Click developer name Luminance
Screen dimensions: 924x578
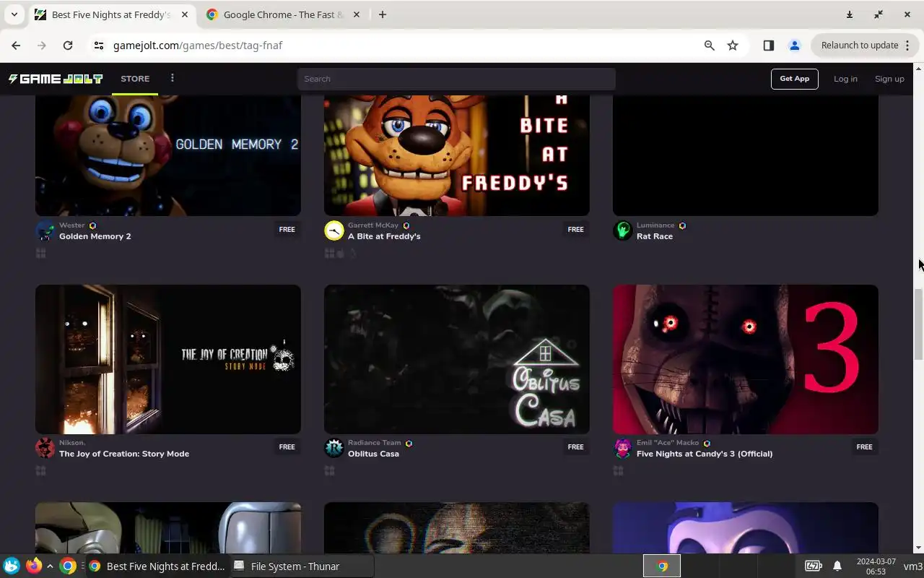click(x=655, y=225)
